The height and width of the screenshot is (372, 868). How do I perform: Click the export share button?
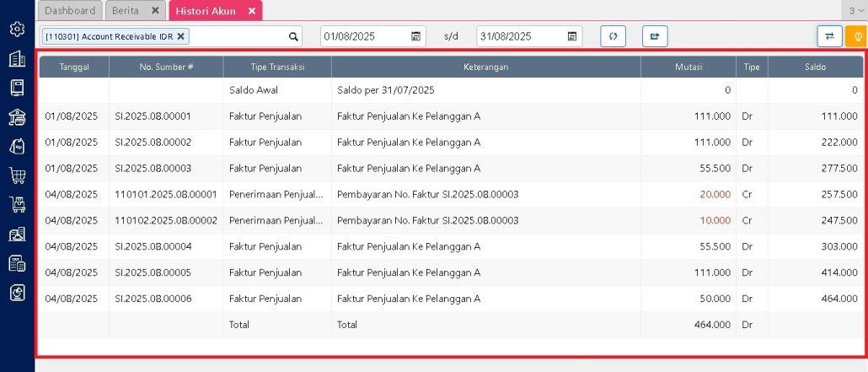(654, 36)
